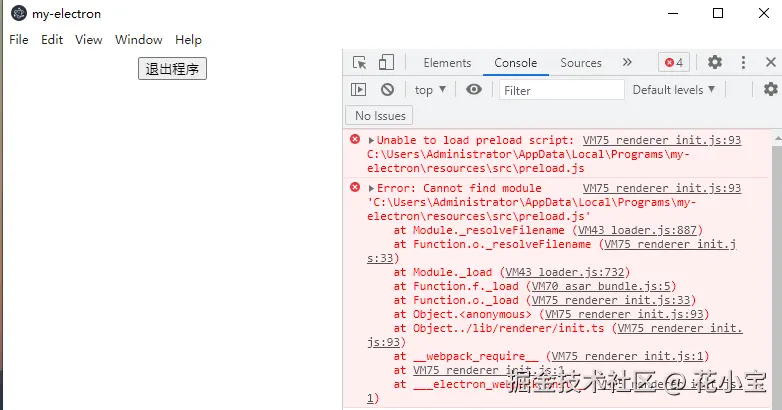
Task: Open the VM43 loader.js:887 source link
Action: 645,230
